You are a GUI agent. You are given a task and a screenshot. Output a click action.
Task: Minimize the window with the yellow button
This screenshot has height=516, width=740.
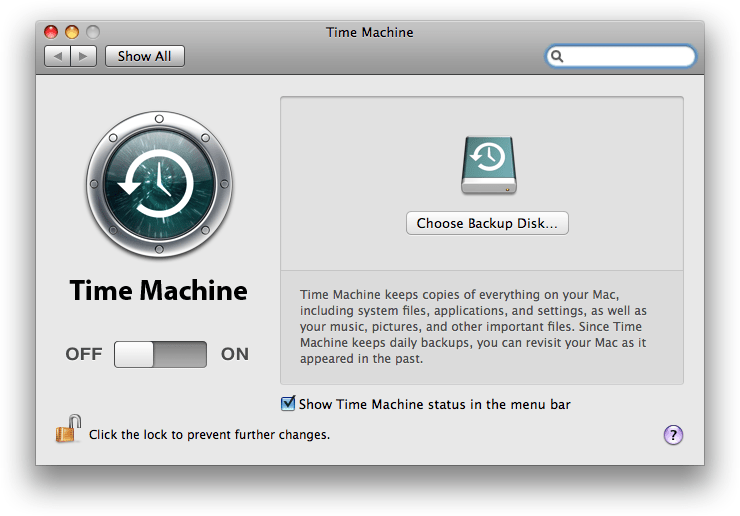pos(72,32)
